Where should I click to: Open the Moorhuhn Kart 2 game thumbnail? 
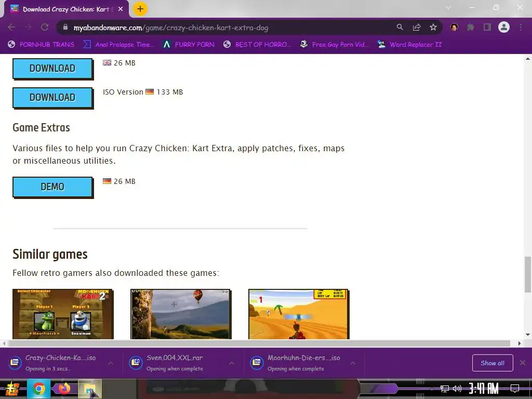(63, 314)
